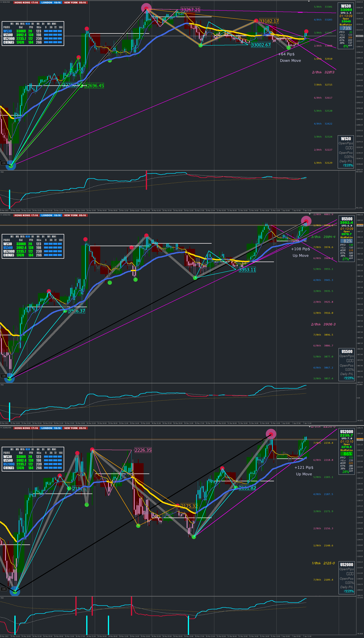Select the H1 timeframe in the WS30 chart dashboard
This screenshot has height=638, width=364.
33,24
